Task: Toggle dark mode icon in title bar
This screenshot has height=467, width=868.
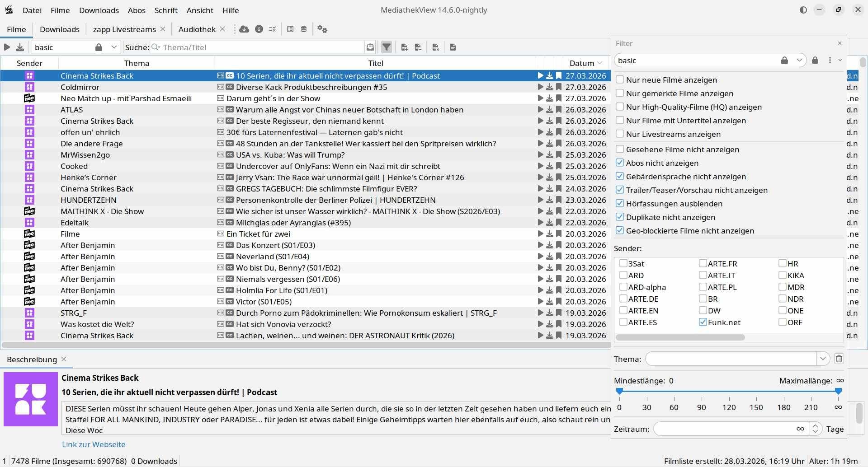Action: click(x=803, y=10)
